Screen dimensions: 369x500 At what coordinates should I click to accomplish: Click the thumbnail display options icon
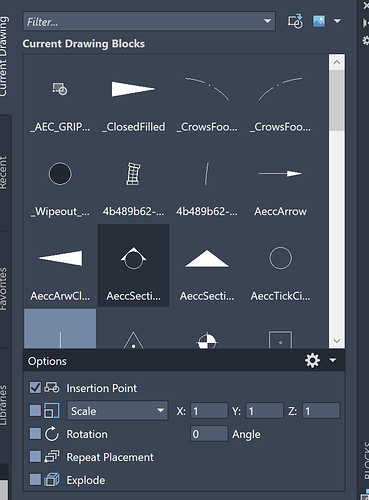(319, 21)
